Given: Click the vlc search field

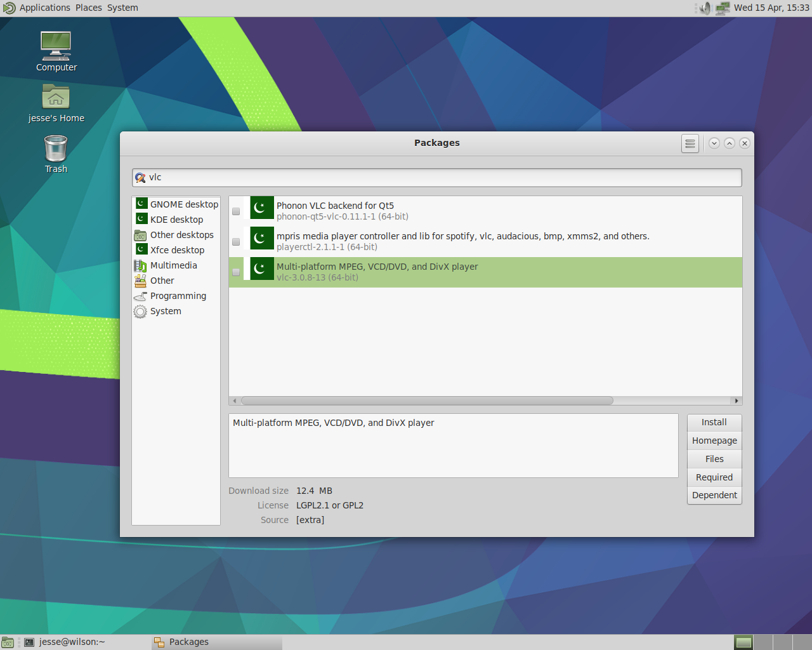Looking at the screenshot, I should click(437, 178).
